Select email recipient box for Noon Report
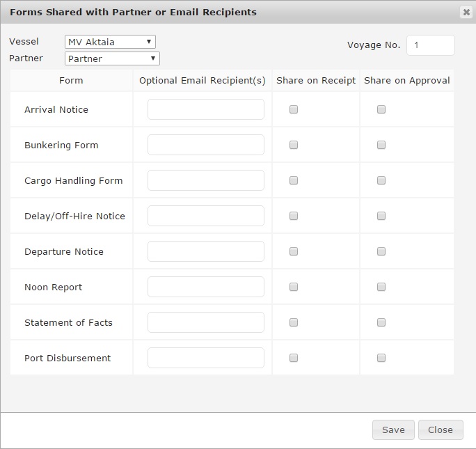The height and width of the screenshot is (449, 476). (x=206, y=287)
